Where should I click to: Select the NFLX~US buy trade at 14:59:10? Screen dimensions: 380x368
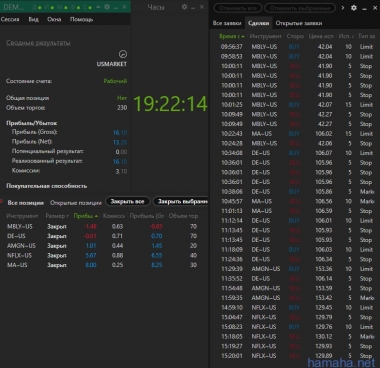(295, 307)
